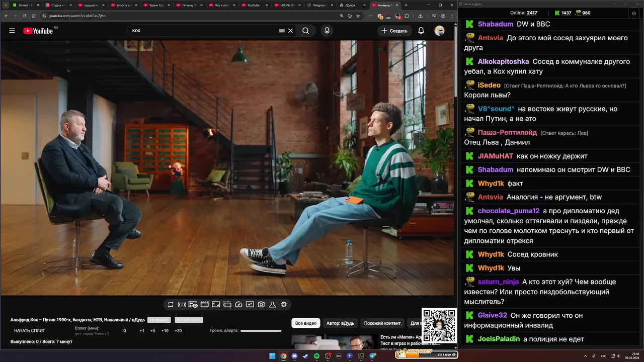Click username saturn_ninja in chat
This screenshot has height=362, width=644.
[498, 282]
